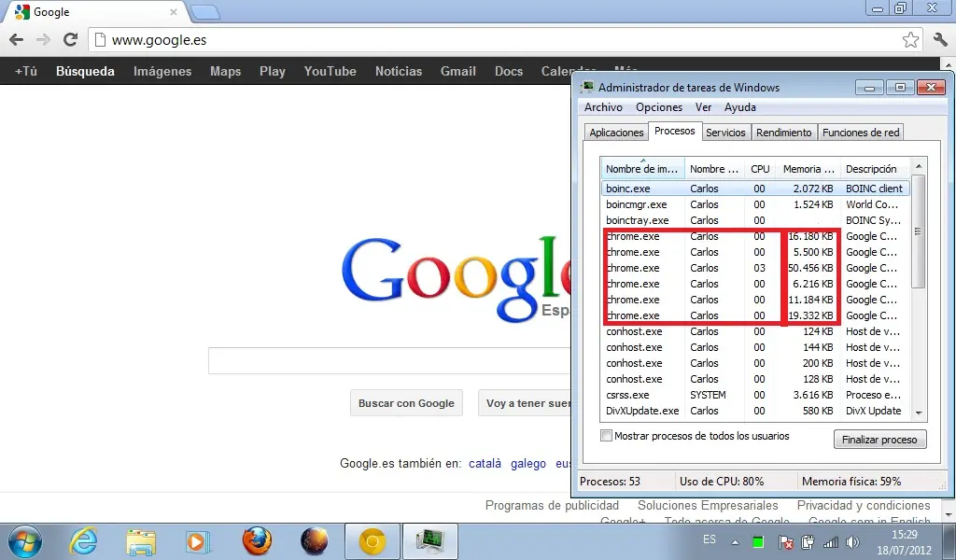Viewport: 956px width, 560px height.
Task: Open the YouTube link in Google bar
Action: (x=330, y=71)
